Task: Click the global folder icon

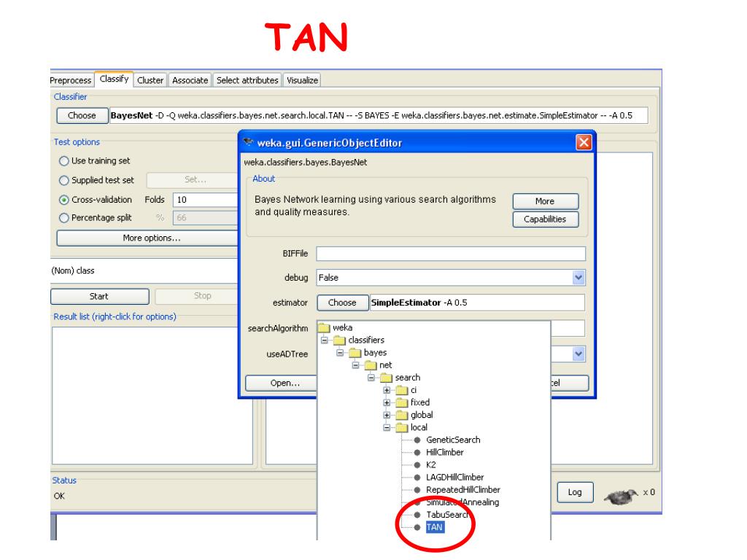Action: [x=402, y=415]
